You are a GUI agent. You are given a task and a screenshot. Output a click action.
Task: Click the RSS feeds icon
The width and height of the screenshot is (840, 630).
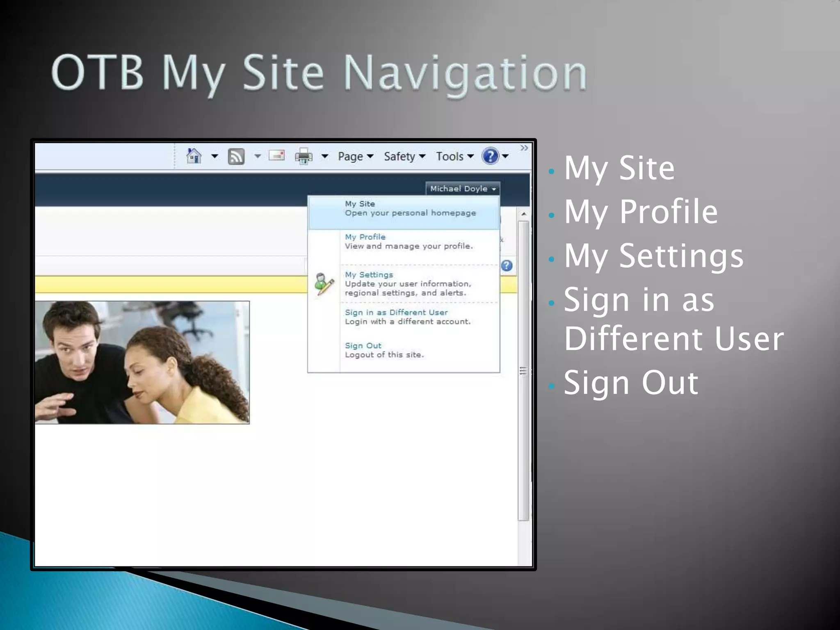(236, 156)
